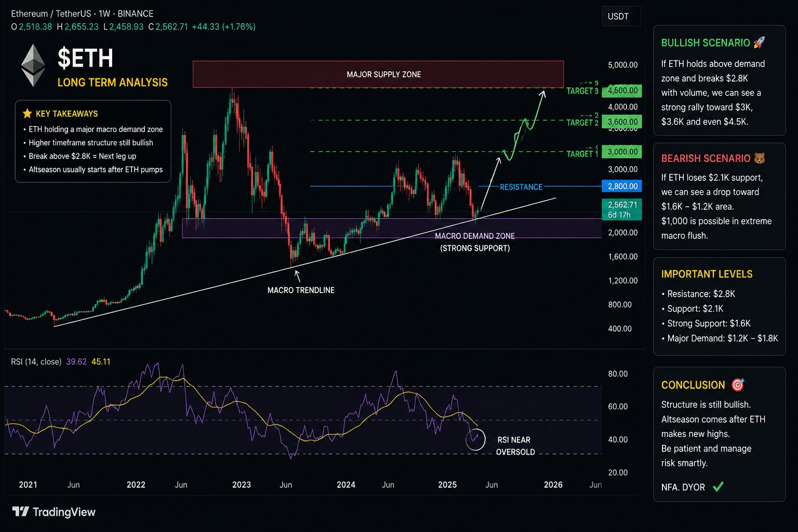Click the $ETH heading
Screen dimensions: 798x532
pos(85,58)
